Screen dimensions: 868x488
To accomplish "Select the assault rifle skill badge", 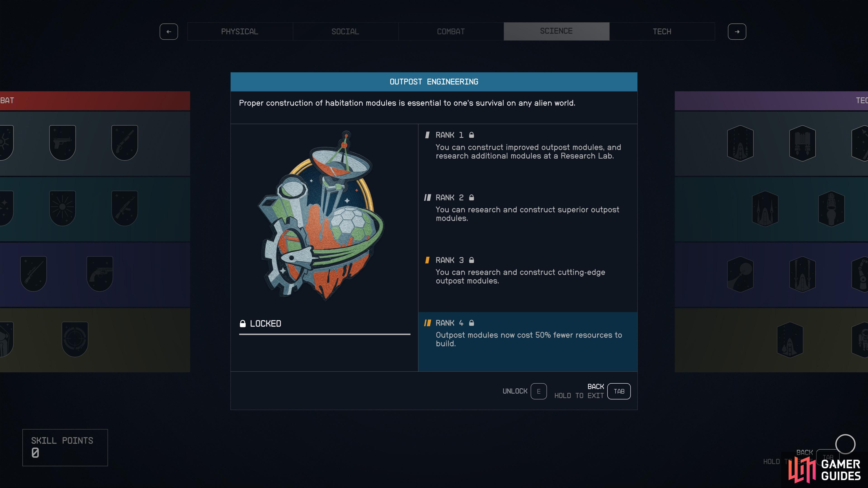I will coord(124,208).
